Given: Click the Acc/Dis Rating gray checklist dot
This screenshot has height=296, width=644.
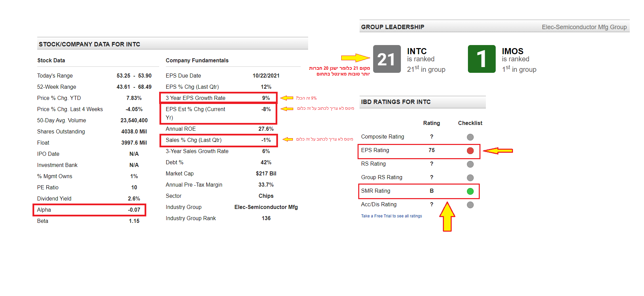Looking at the screenshot, I should point(470,205).
